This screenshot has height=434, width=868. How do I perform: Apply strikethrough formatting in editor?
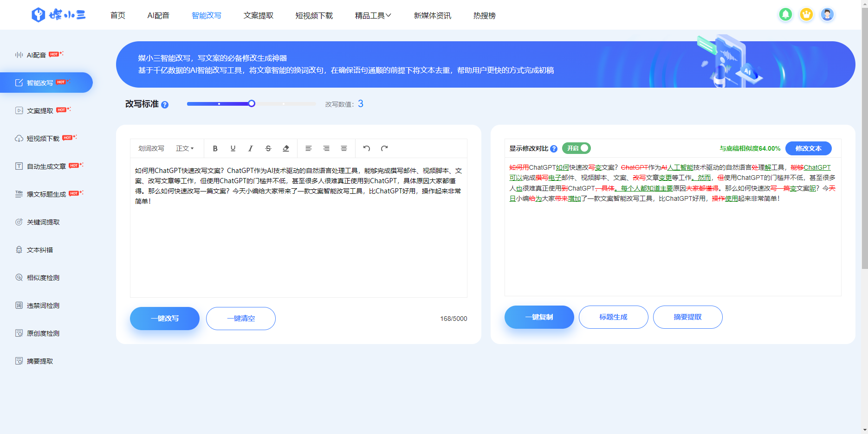tap(268, 148)
